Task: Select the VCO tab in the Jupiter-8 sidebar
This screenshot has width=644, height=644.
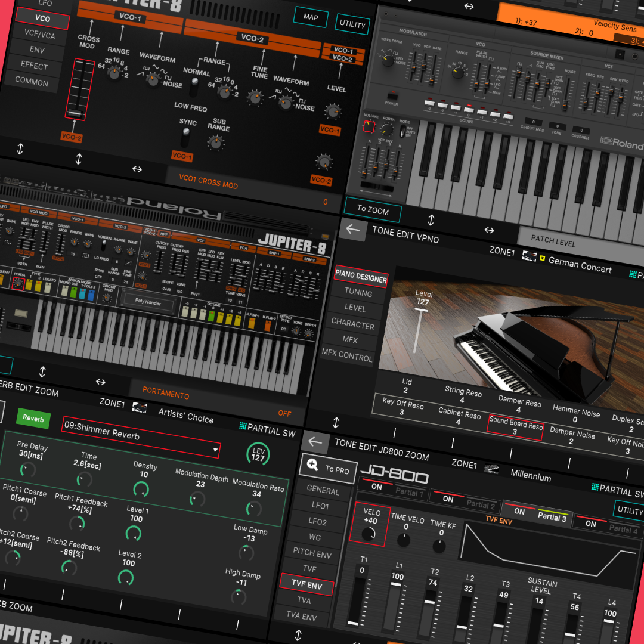Action: 42,18
